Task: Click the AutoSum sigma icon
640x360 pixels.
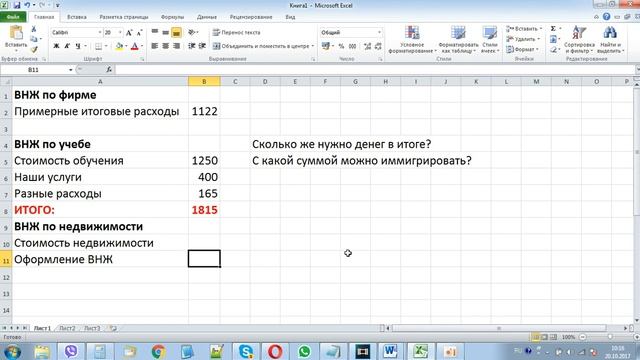Action: click(x=553, y=29)
